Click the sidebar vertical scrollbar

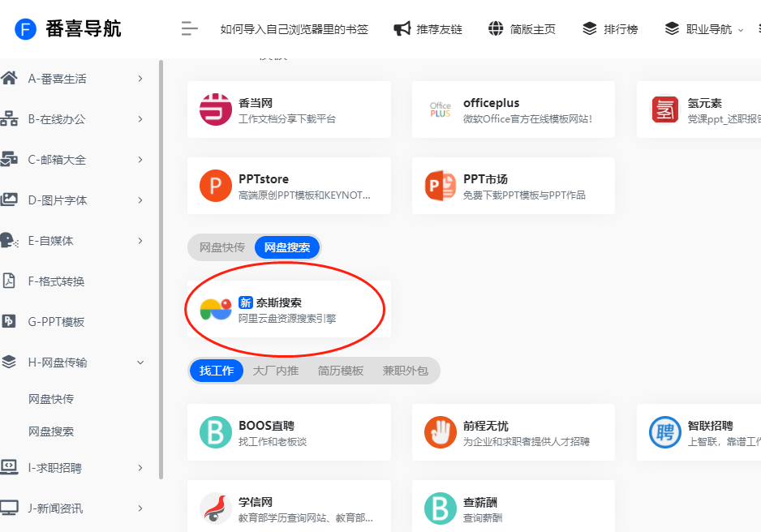tap(161, 269)
